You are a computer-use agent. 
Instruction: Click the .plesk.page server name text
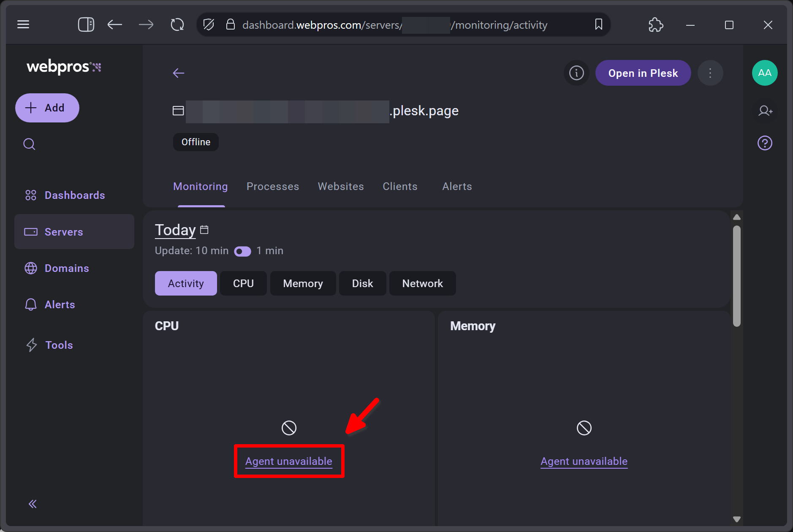tap(424, 111)
